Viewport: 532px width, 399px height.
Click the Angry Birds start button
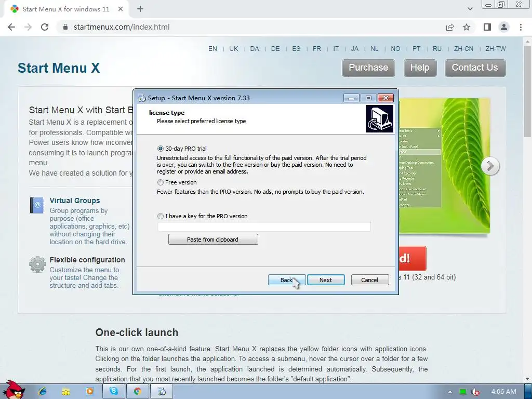14,390
